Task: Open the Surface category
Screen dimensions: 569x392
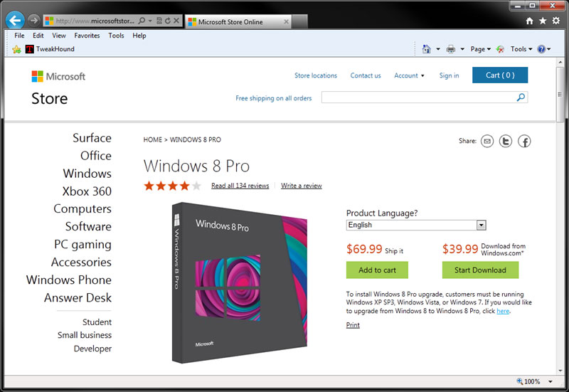Action: point(92,138)
